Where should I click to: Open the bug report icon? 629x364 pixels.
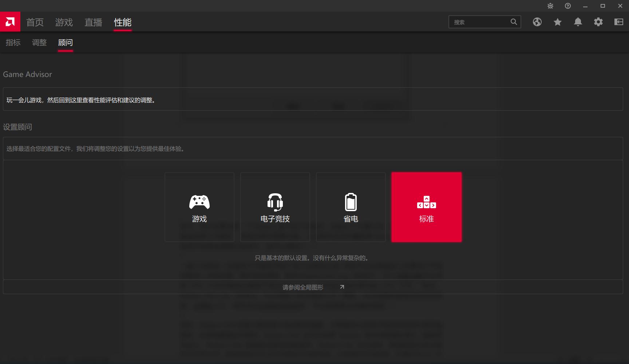(x=550, y=6)
